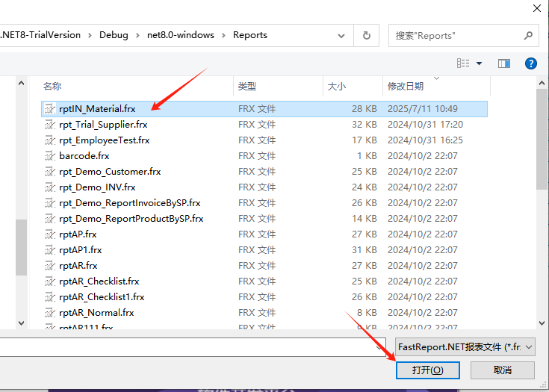This screenshot has height=392, width=549.
Task: Click the barcode.frx file icon
Action: (50, 156)
